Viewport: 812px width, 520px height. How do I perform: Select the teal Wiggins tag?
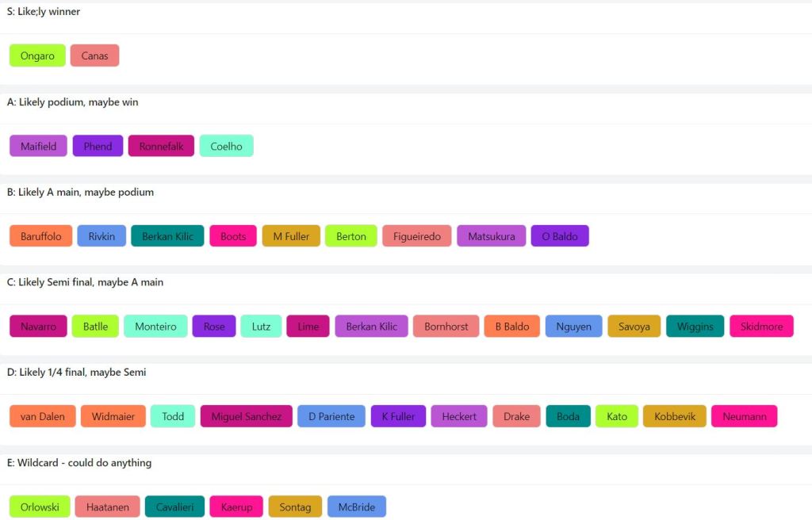695,327
